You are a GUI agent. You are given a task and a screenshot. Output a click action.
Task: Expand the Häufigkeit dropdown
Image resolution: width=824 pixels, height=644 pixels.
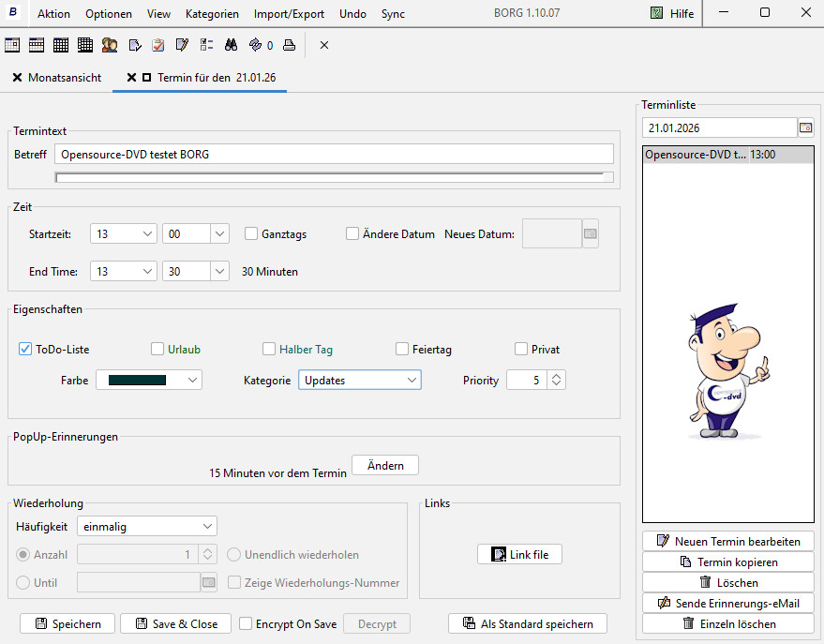point(147,526)
